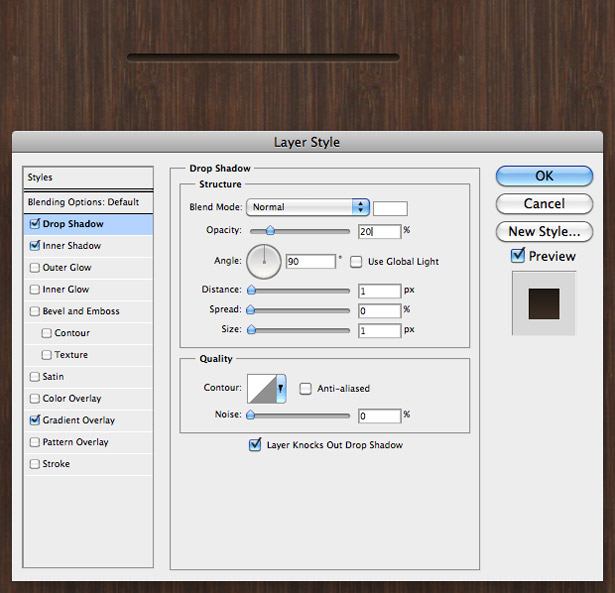Image resolution: width=615 pixels, height=593 pixels.
Task: Click the Spread slider handle
Action: click(x=251, y=310)
